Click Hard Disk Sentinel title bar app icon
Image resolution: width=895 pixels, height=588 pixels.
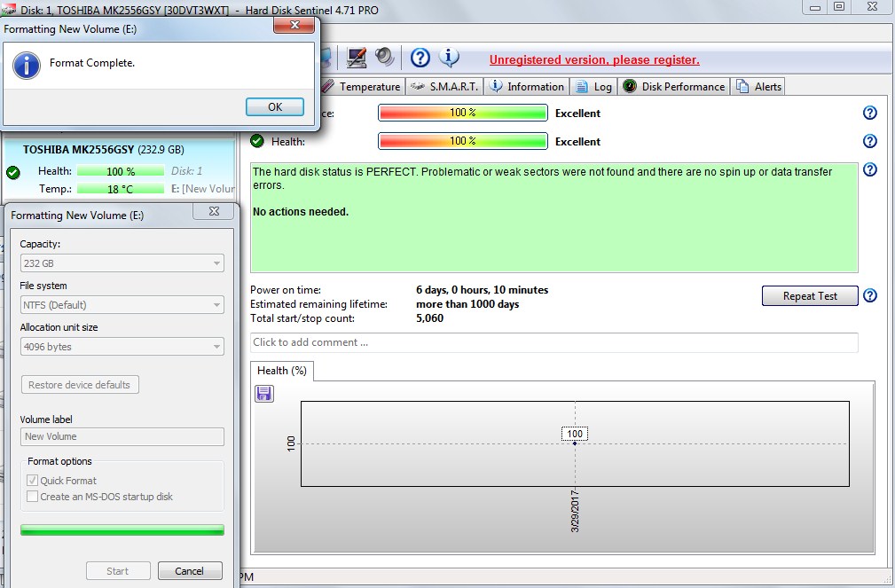(x=8, y=9)
